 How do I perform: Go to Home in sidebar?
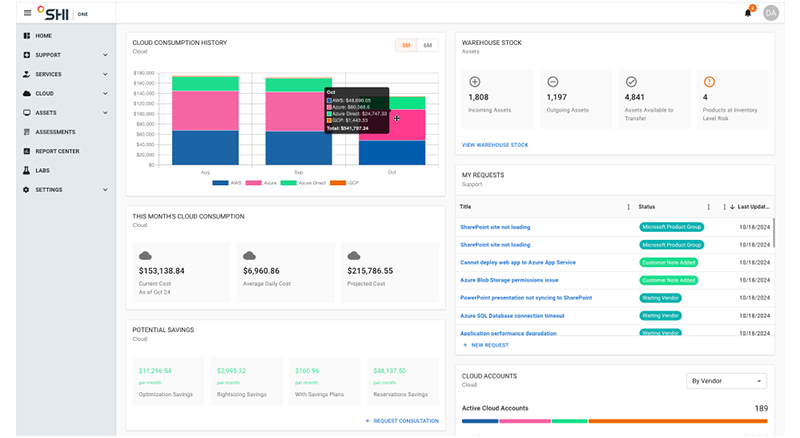click(43, 36)
